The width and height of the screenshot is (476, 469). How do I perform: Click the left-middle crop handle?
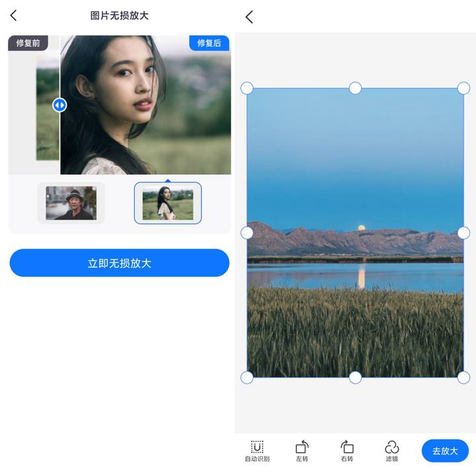tap(247, 233)
